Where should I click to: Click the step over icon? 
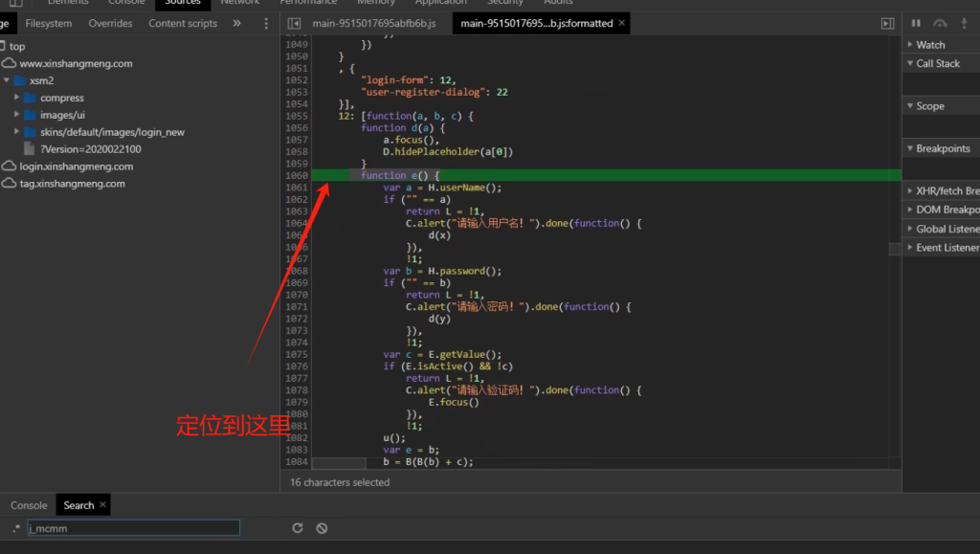point(940,23)
